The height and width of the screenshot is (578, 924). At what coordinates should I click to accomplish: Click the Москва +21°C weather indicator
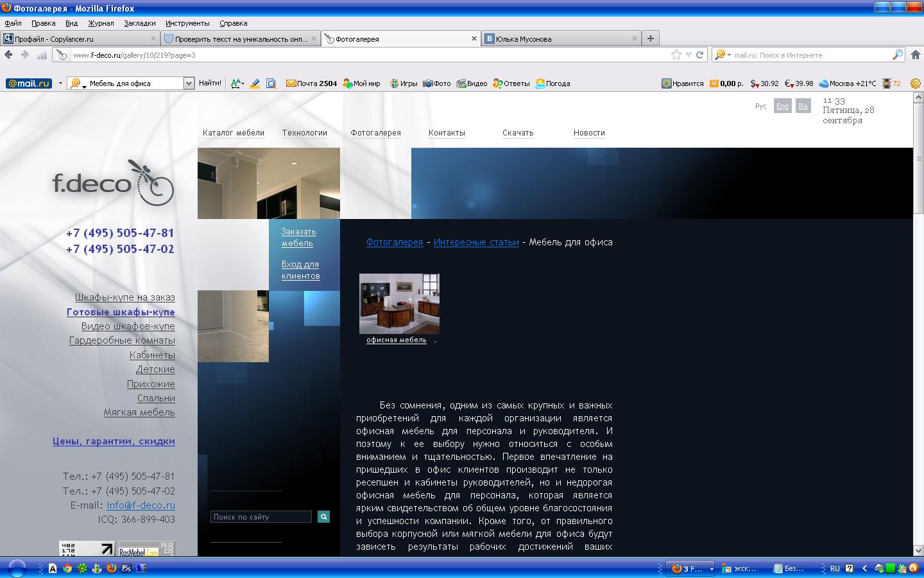point(847,83)
